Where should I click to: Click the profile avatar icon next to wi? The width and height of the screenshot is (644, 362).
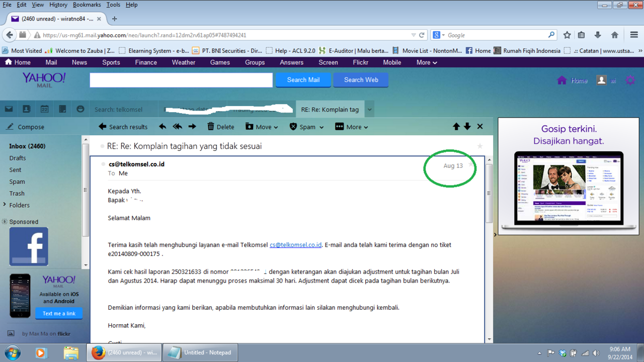tap(601, 80)
